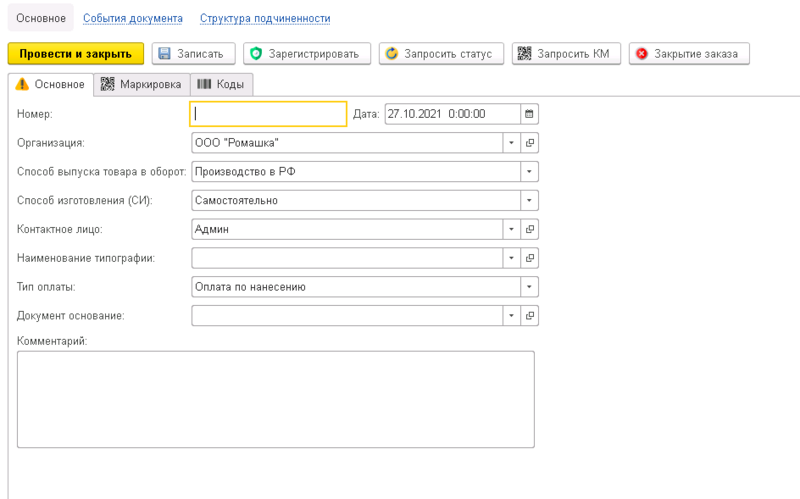Switch to Маркировка tab

pyautogui.click(x=141, y=85)
